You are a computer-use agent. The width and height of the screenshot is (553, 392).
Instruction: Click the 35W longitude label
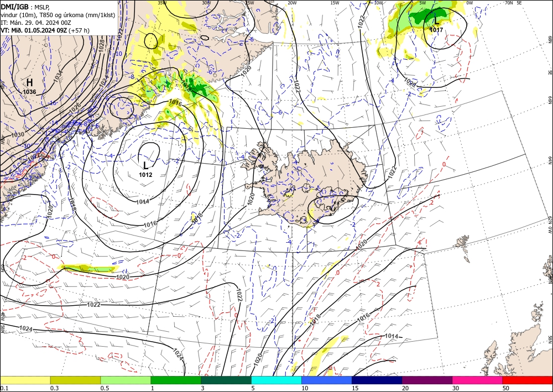coord(162,3)
